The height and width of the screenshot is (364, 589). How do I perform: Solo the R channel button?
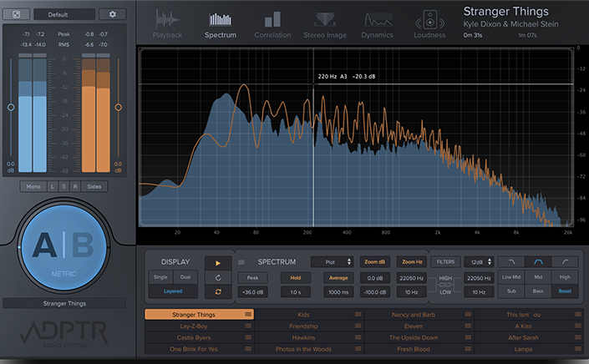(75, 186)
